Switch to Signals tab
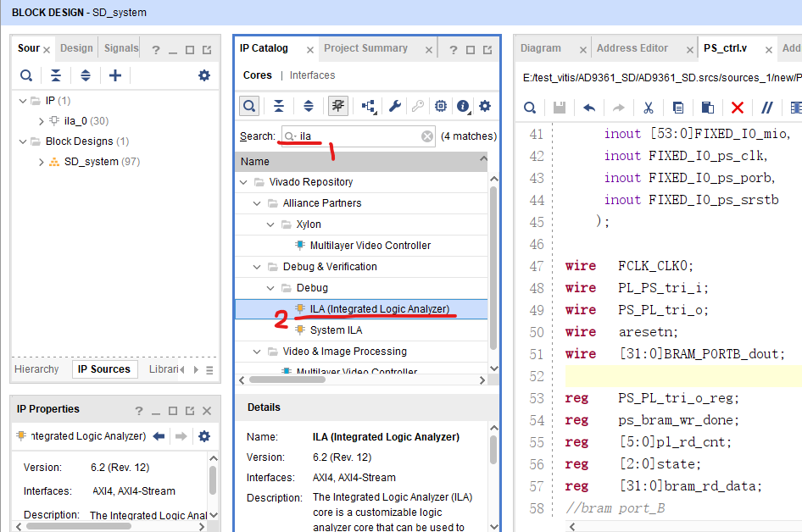Screen dimensions: 802x532 [x=121, y=48]
